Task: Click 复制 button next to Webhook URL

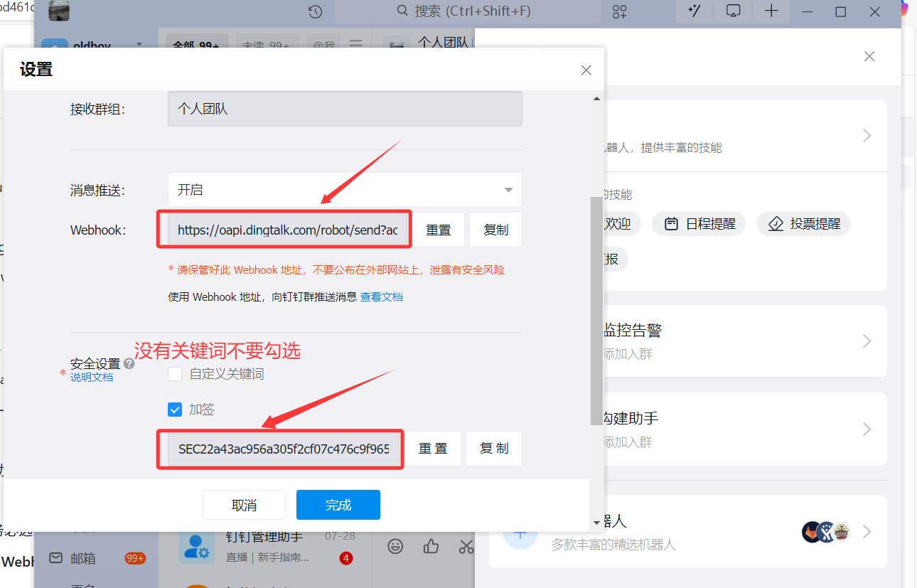Action: coord(495,230)
